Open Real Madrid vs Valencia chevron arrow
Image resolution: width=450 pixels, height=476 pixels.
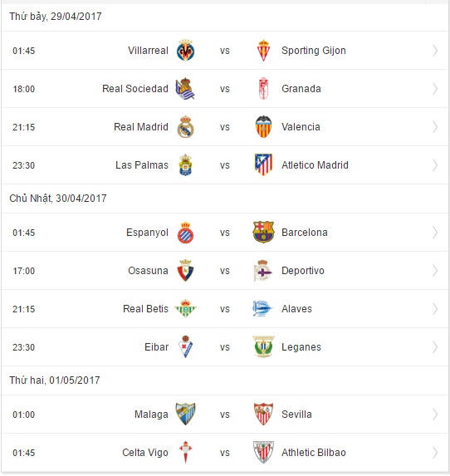click(435, 127)
